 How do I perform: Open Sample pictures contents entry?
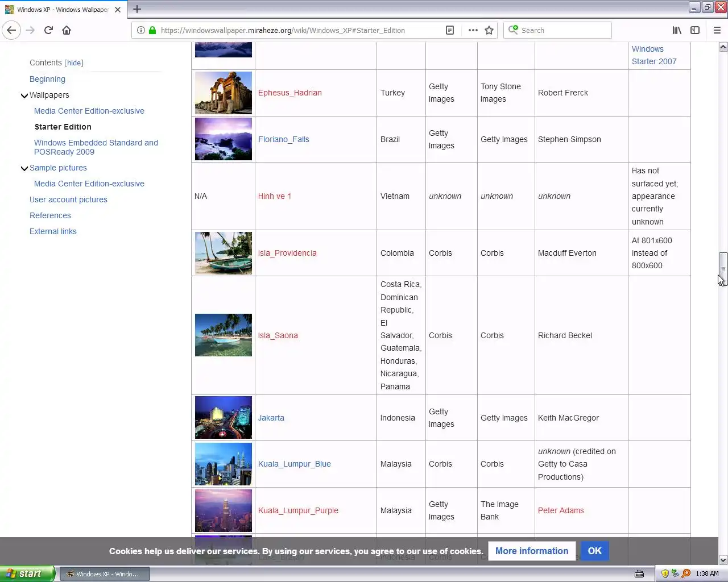pos(58,168)
